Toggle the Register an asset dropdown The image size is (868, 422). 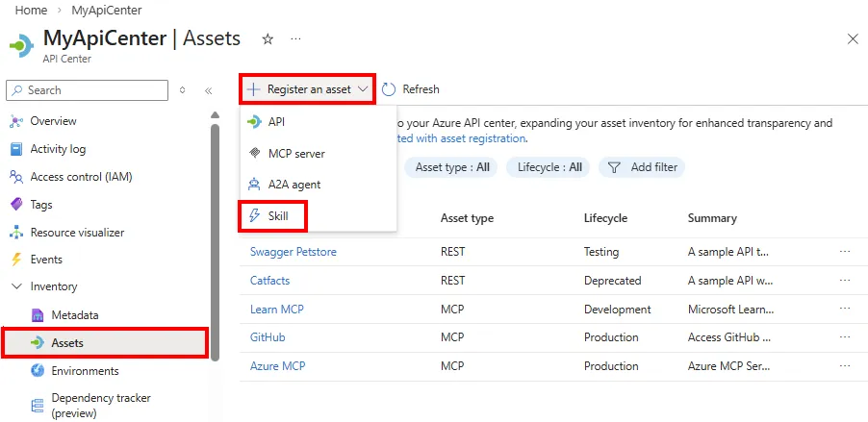point(307,89)
